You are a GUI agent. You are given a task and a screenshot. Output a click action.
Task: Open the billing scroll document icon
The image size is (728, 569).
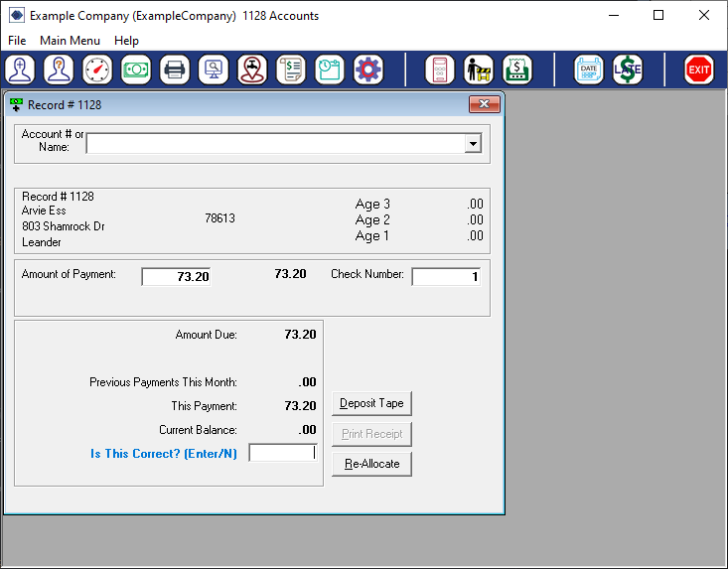(x=291, y=70)
